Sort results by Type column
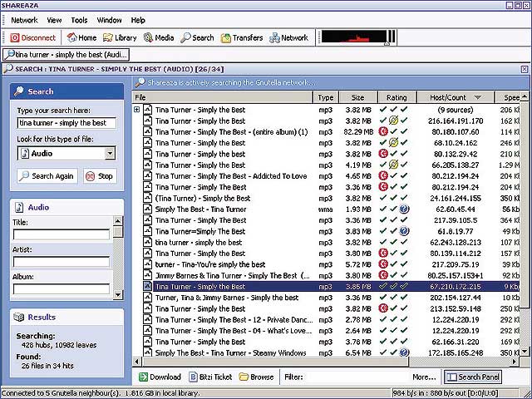Viewport: 532px width, 399px height. point(325,97)
